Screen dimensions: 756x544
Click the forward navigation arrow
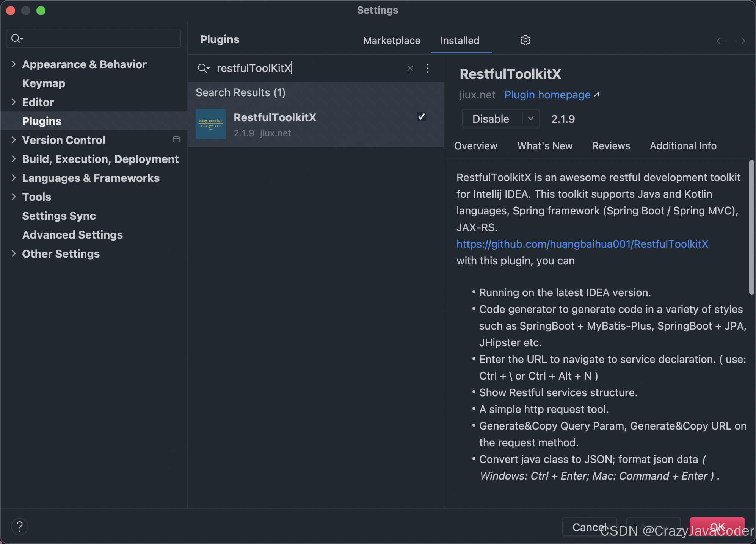[x=740, y=41]
